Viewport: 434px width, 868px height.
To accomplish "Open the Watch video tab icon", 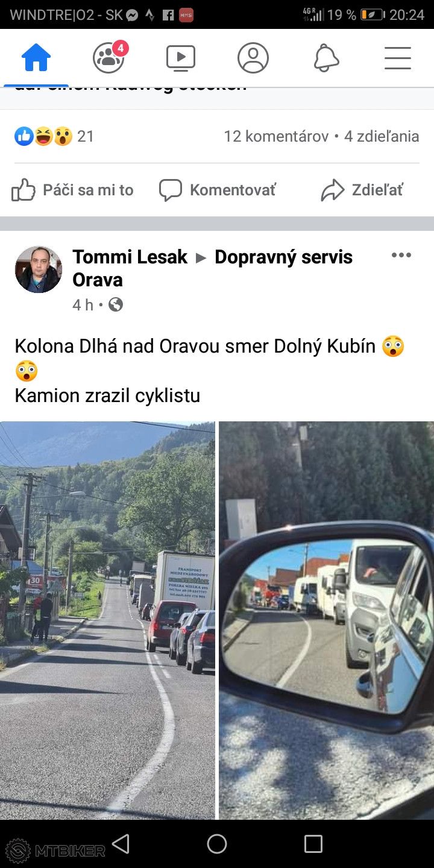I will [181, 58].
